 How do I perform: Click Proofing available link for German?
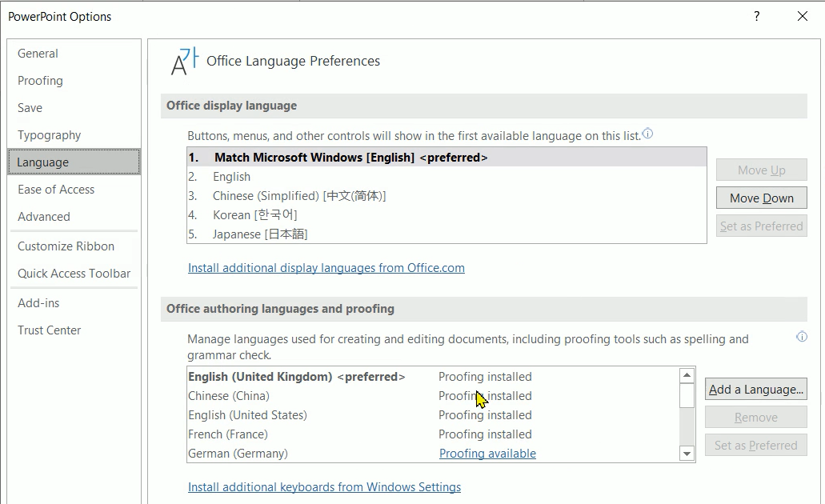point(487,454)
